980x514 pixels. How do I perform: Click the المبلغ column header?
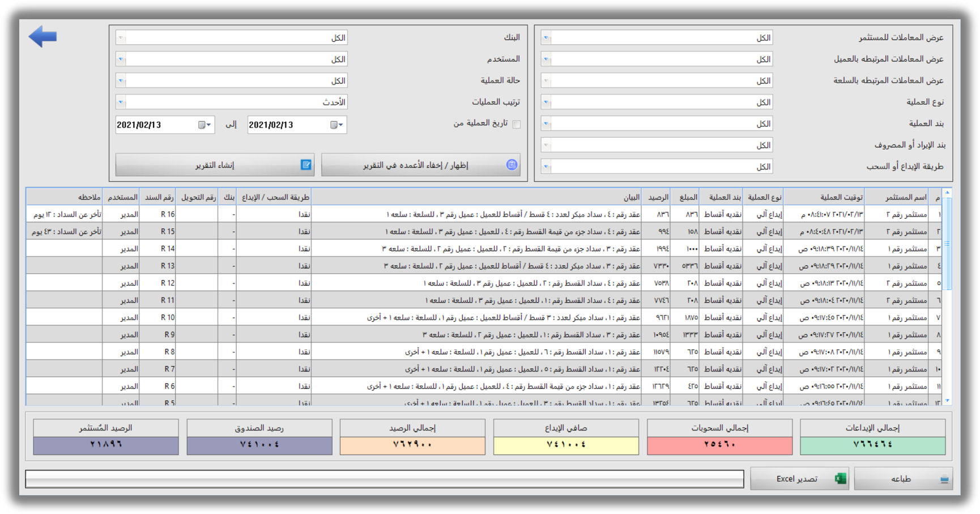click(685, 197)
